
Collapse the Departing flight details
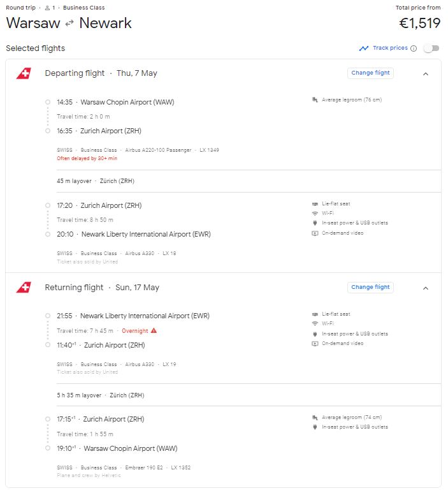tap(426, 73)
